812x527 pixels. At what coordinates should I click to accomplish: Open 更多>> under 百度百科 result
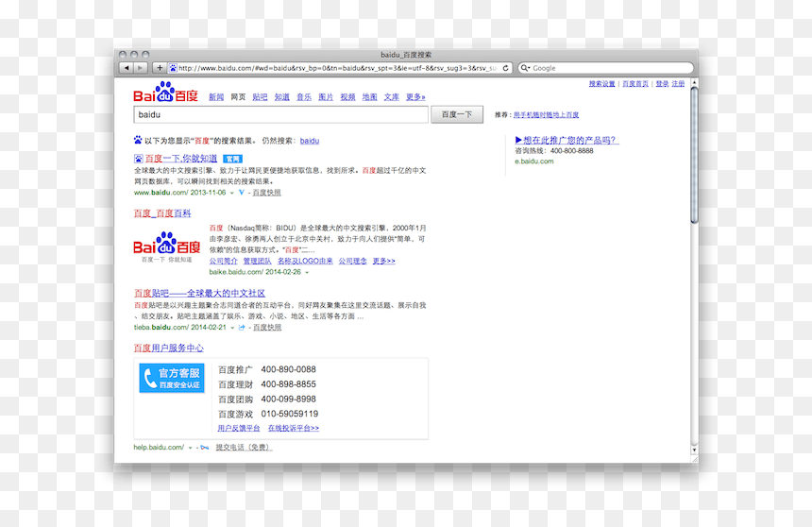[x=383, y=261]
